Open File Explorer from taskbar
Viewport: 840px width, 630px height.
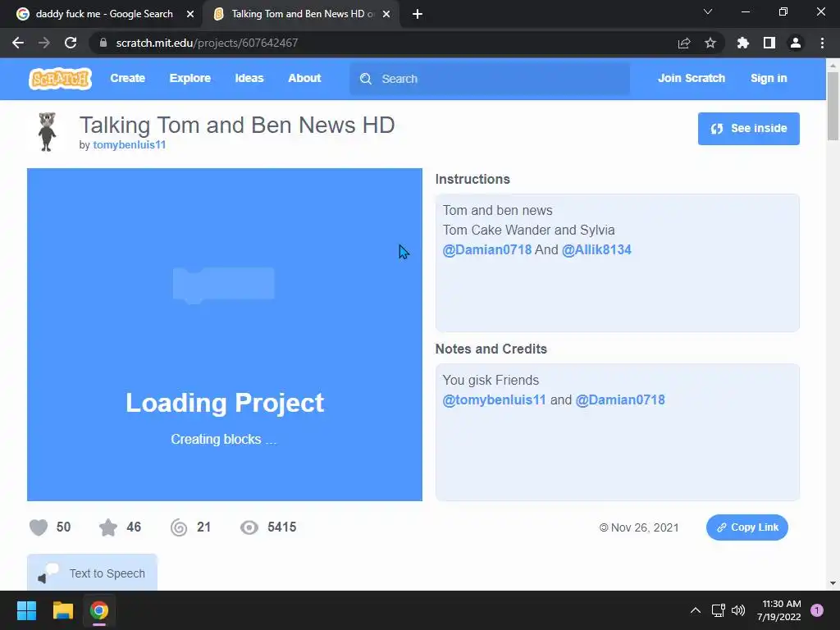pos(62,610)
